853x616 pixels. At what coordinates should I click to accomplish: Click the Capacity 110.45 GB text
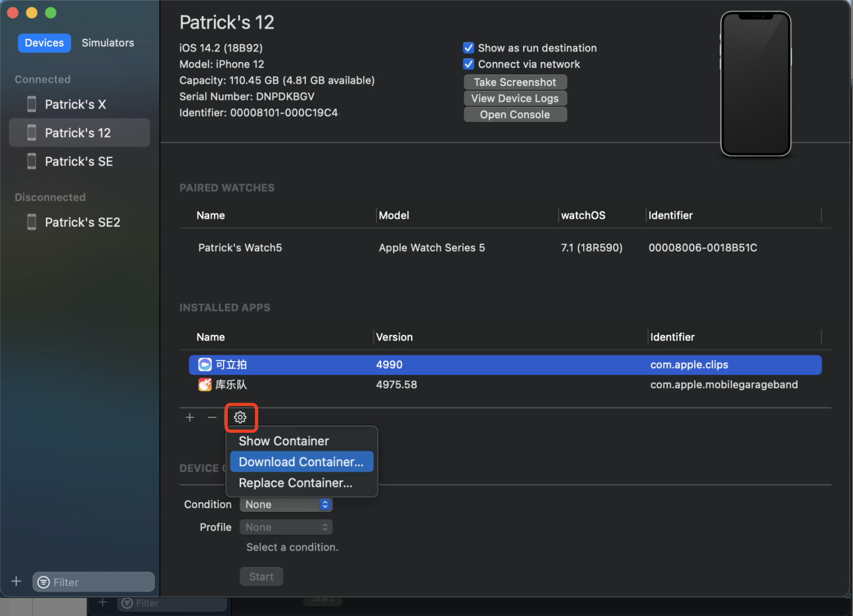[x=277, y=80]
